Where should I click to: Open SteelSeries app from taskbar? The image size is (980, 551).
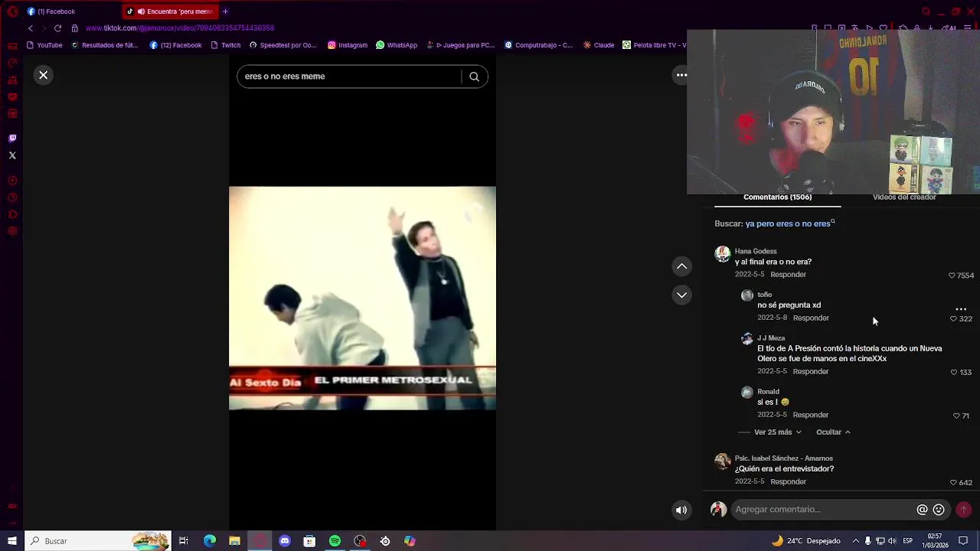385,541
